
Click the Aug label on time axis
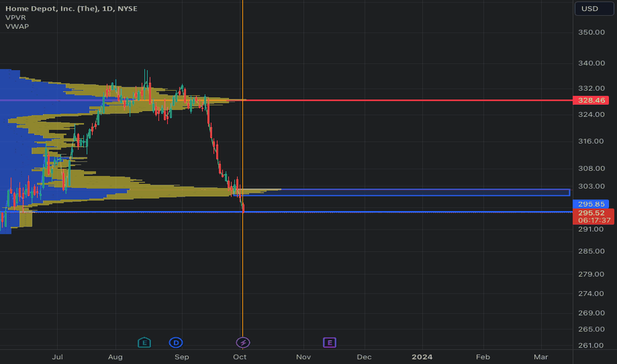pyautogui.click(x=115, y=357)
